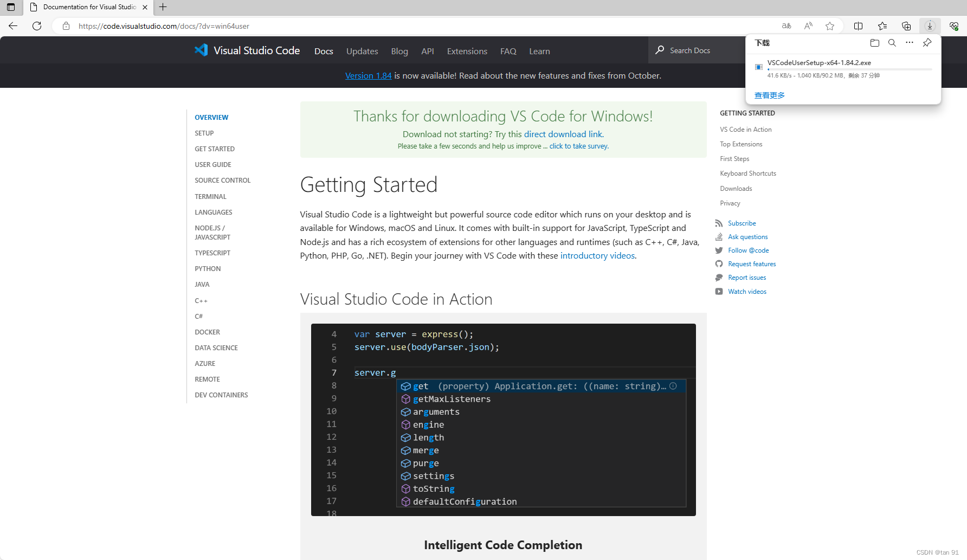The width and height of the screenshot is (967, 560).
Task: Open downloads folder icon in panel
Action: click(x=875, y=43)
